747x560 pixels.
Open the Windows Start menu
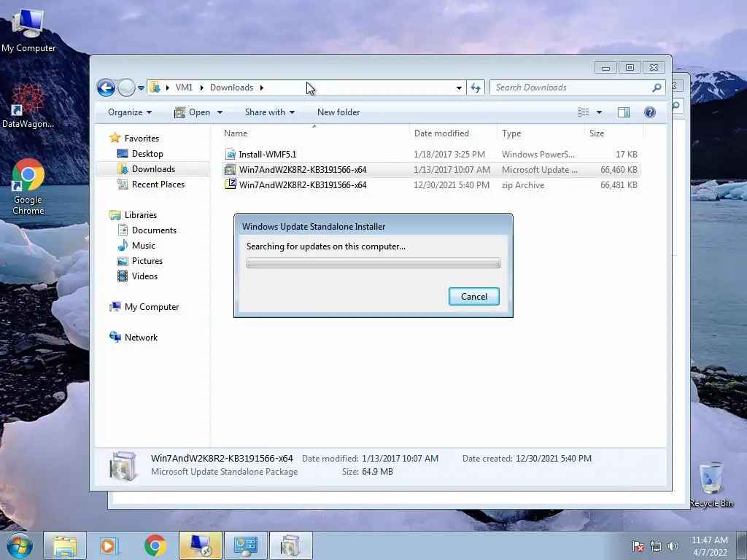19,545
